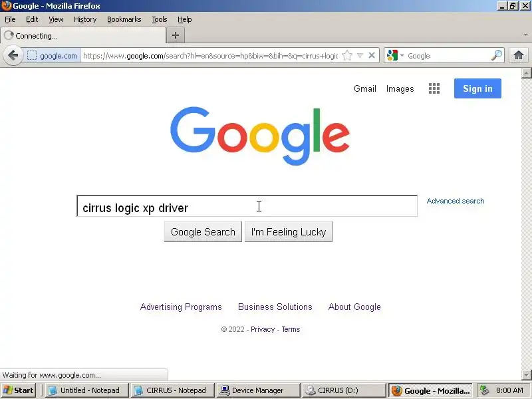Screen dimensions: 532x399
Task: Switch to Untitled - Notepad in taskbar
Action: pos(86,390)
